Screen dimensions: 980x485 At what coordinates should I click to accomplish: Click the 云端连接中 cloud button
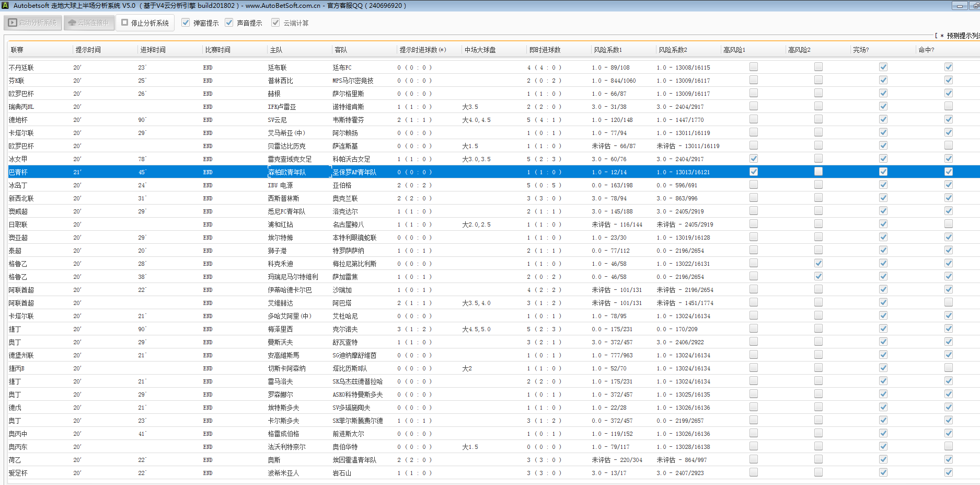pyautogui.click(x=89, y=23)
